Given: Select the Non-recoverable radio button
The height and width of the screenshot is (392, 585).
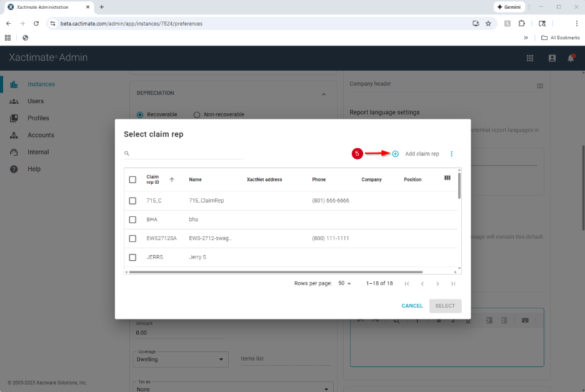Looking at the screenshot, I should point(197,114).
